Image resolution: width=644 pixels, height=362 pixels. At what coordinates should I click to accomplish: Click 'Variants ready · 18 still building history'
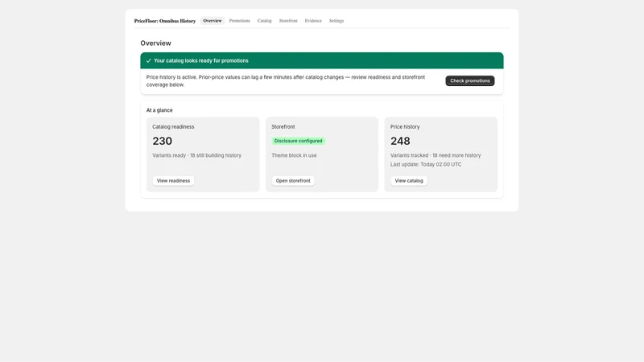[x=196, y=155]
